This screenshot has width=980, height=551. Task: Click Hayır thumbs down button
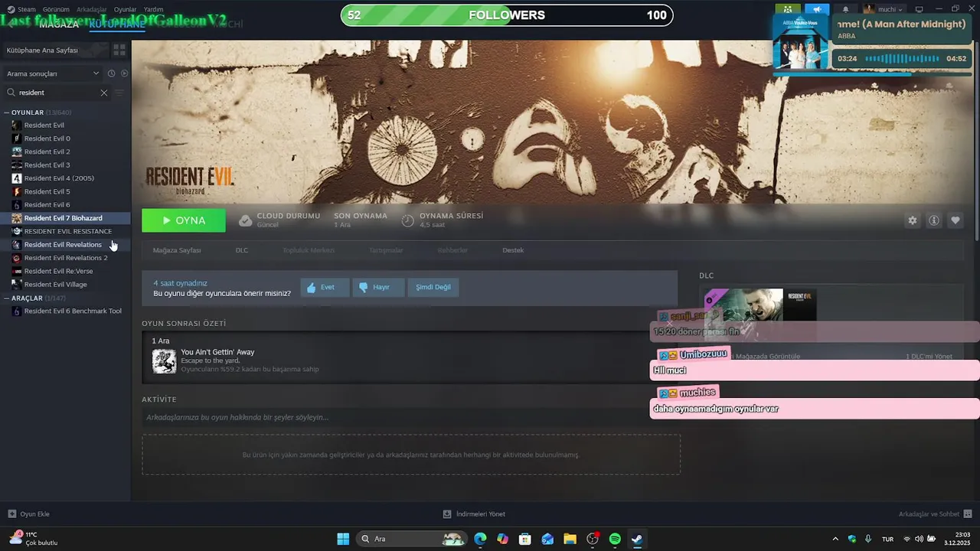point(379,287)
